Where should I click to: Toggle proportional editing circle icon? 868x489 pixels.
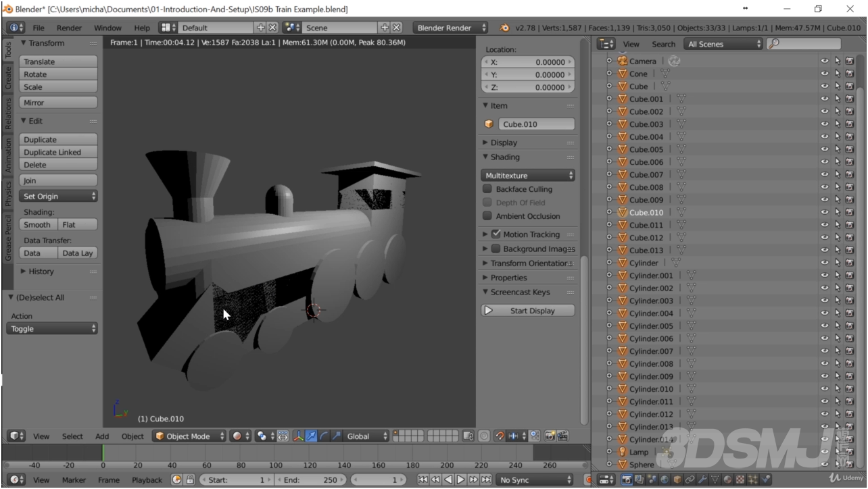(x=483, y=436)
